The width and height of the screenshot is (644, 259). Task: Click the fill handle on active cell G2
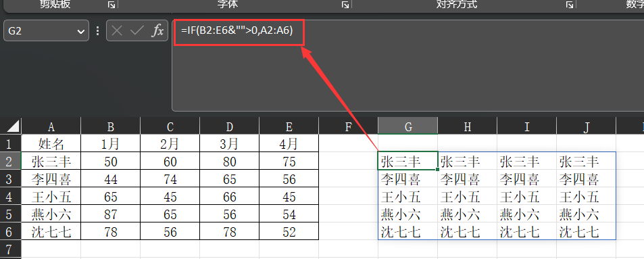(437, 169)
